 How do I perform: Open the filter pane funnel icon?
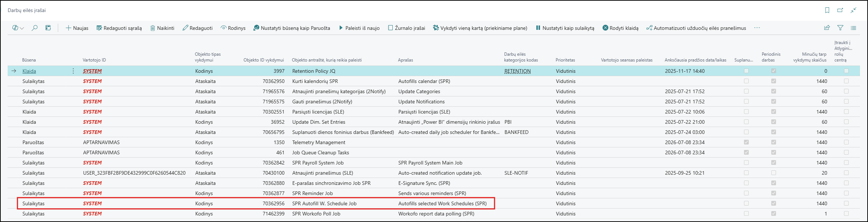pyautogui.click(x=840, y=28)
